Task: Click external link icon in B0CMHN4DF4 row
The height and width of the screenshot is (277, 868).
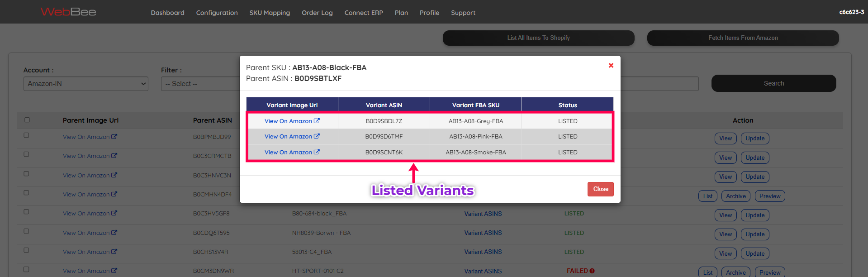Action: (114, 194)
